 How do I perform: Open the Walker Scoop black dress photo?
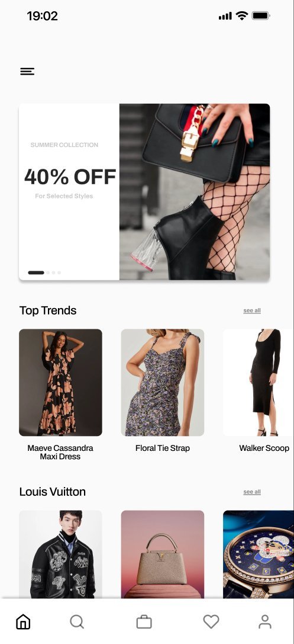coord(259,382)
